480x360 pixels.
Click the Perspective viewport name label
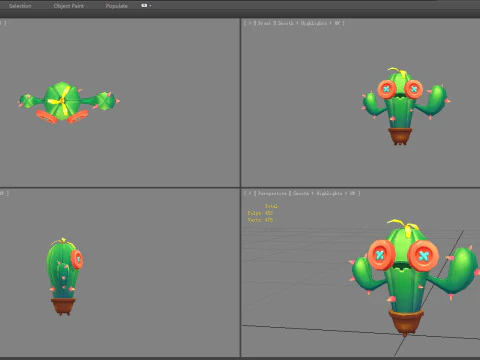click(272, 193)
